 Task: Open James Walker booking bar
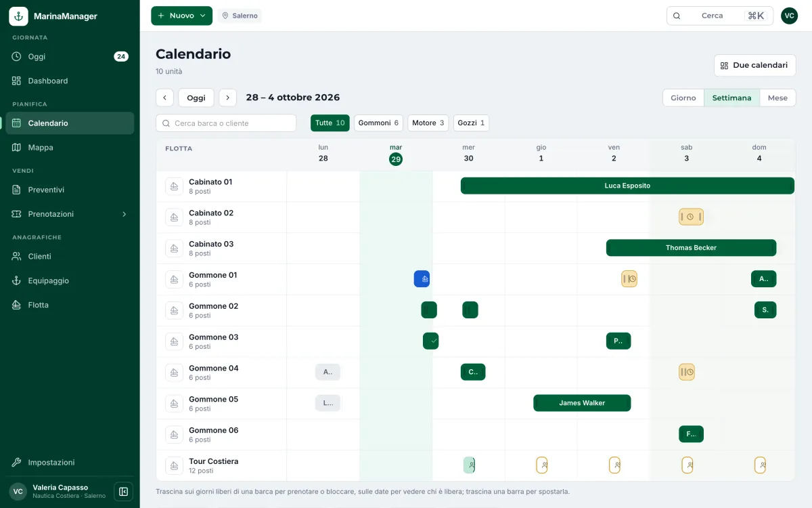pos(582,403)
